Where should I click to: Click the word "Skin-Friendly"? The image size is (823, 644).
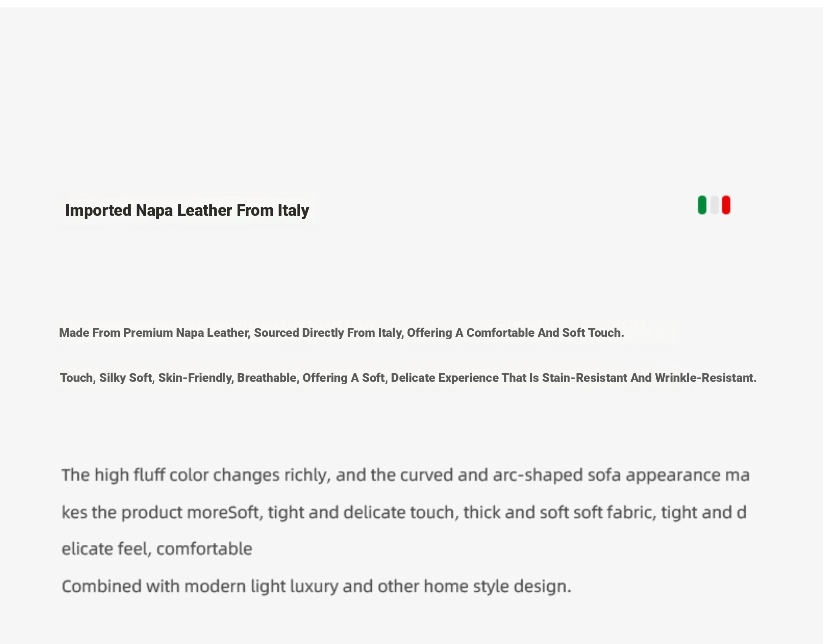click(195, 378)
